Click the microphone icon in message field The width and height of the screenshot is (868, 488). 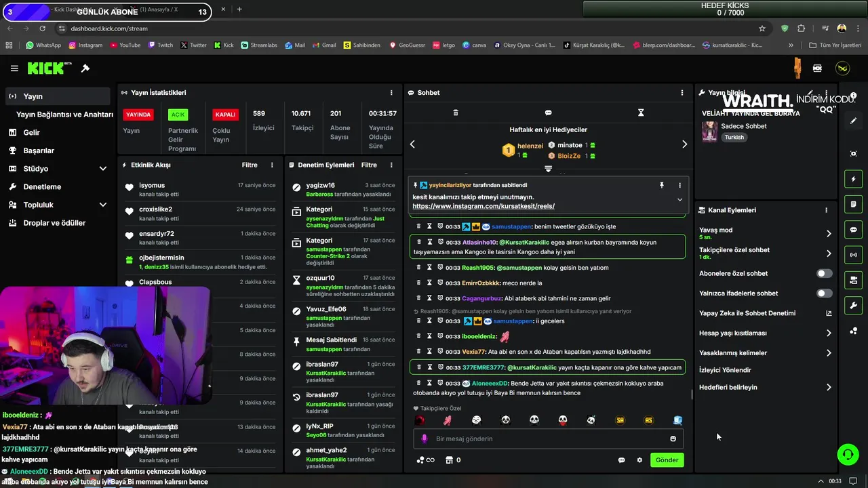[425, 439]
